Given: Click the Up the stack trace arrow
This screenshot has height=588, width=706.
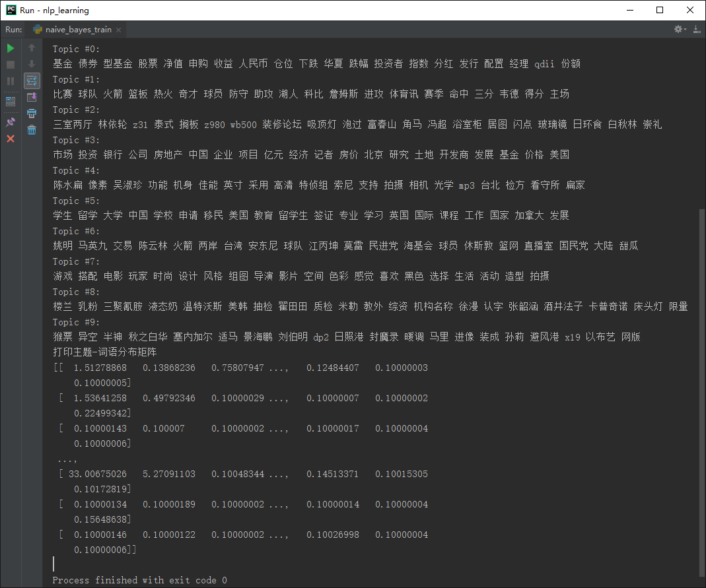Looking at the screenshot, I should (32, 48).
